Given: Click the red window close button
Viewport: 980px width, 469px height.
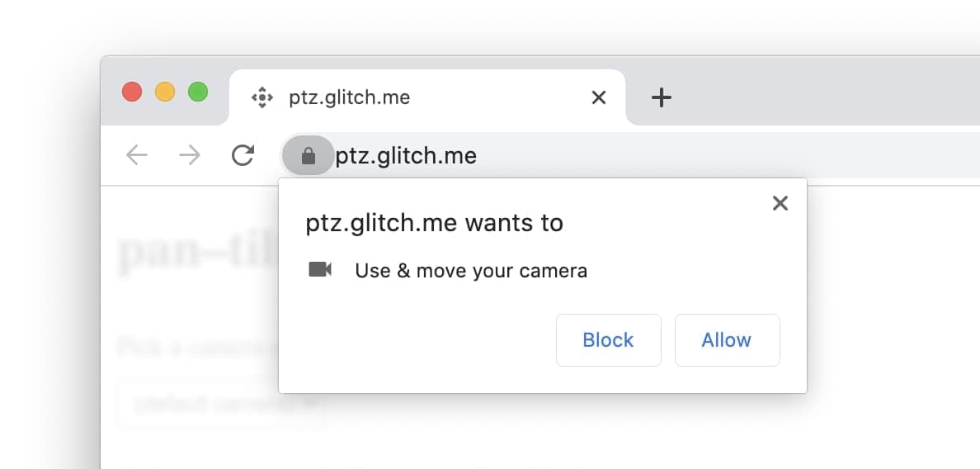Looking at the screenshot, I should tap(132, 92).
